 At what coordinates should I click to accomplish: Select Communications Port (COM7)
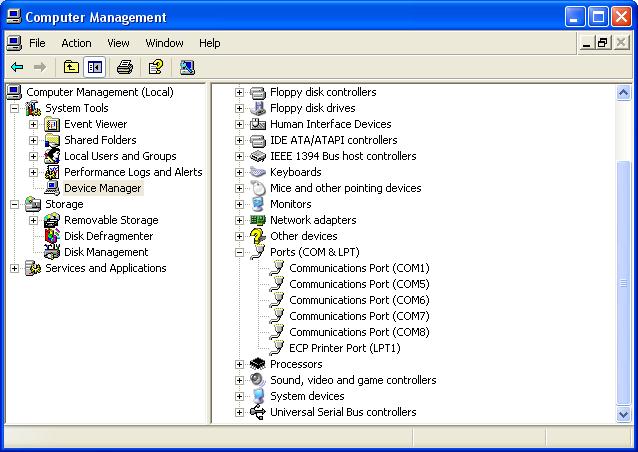pyautogui.click(x=359, y=316)
